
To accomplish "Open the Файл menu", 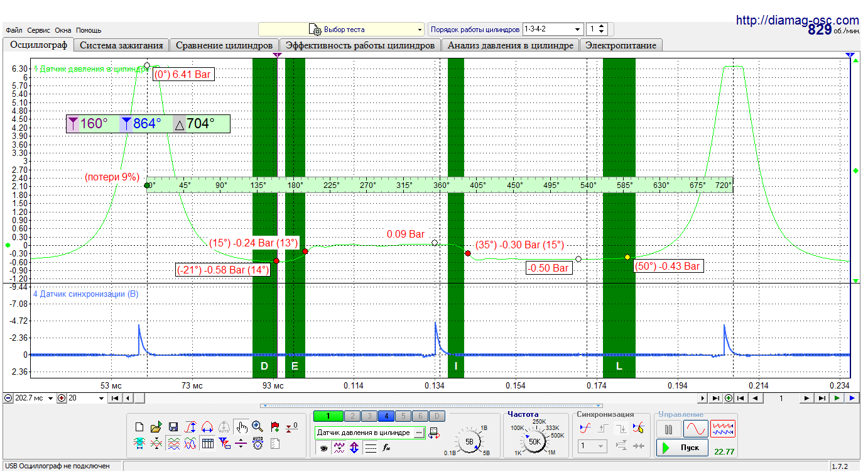I will click(x=14, y=30).
